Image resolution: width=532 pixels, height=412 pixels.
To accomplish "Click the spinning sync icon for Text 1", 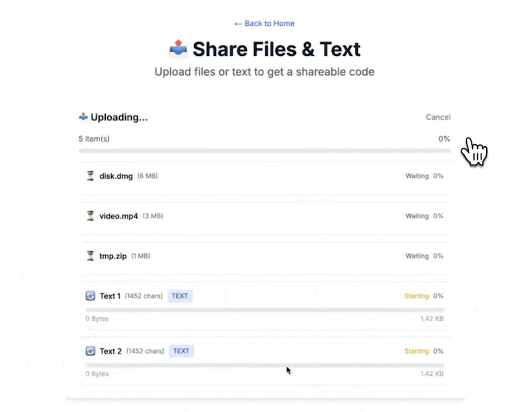I will (x=90, y=296).
